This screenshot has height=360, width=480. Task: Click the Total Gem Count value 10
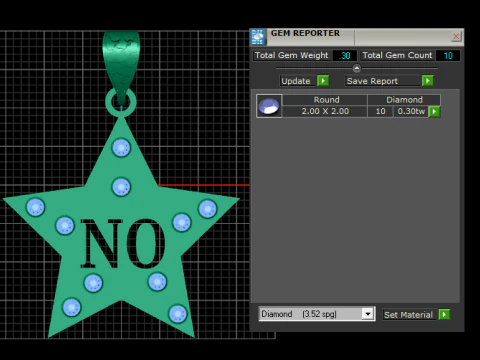(448, 56)
